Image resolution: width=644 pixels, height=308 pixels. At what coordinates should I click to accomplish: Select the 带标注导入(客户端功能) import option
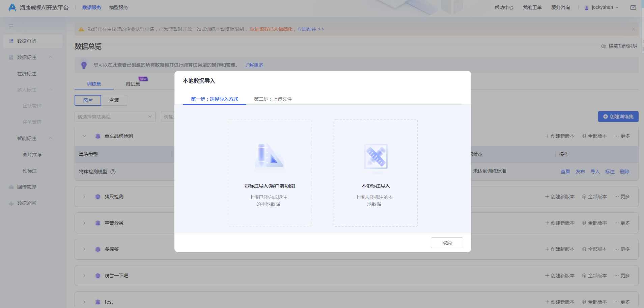(270, 173)
